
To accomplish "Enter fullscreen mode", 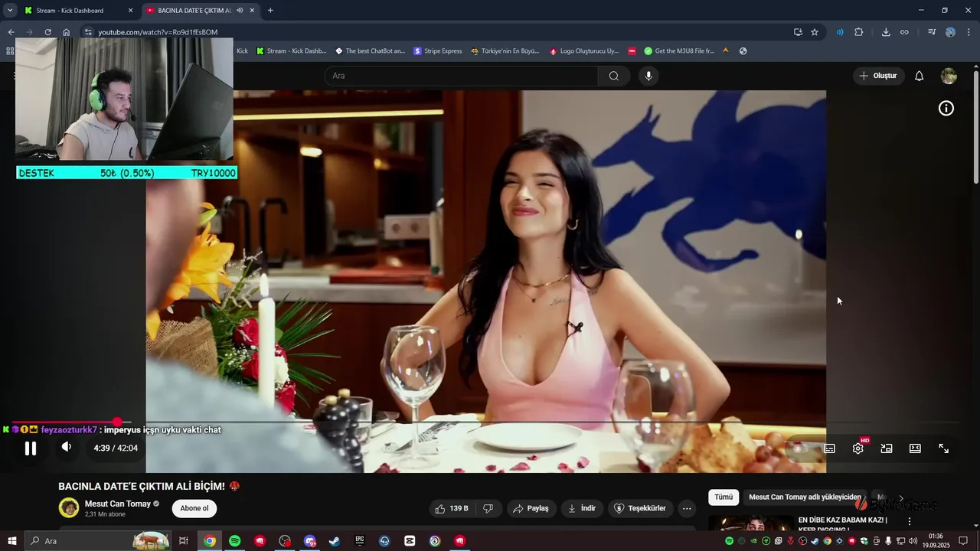I will click(x=944, y=448).
